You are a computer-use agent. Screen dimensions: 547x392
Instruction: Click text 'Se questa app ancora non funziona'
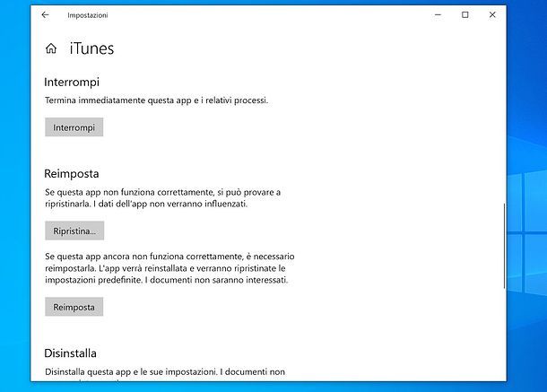tap(115, 257)
